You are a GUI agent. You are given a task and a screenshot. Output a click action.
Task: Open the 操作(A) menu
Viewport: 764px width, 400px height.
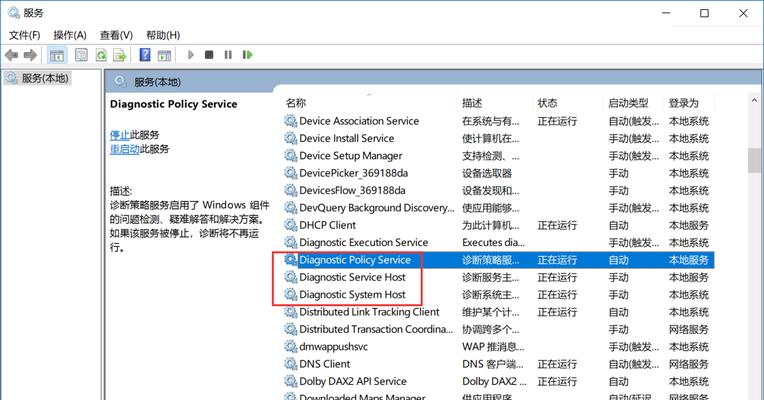click(70, 35)
